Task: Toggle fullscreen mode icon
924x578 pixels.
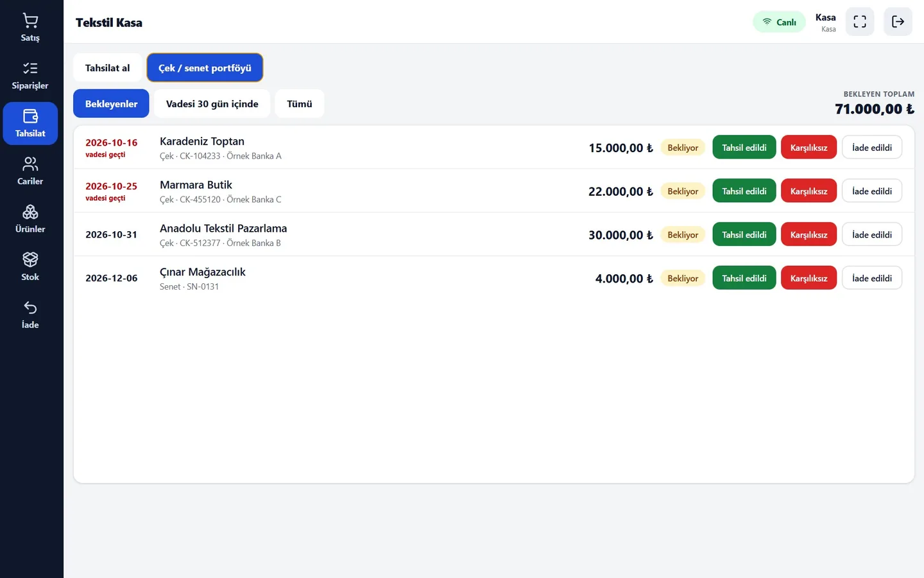Action: tap(860, 22)
